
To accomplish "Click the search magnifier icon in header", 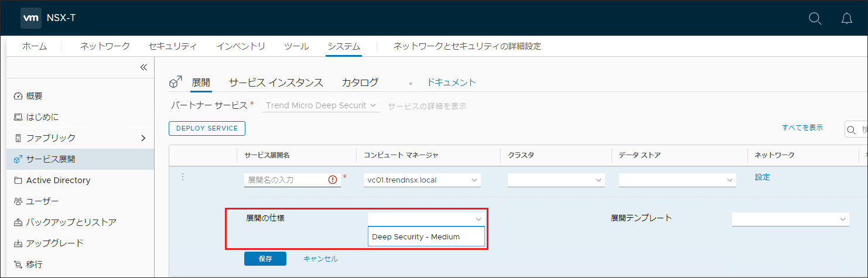I will (x=815, y=18).
